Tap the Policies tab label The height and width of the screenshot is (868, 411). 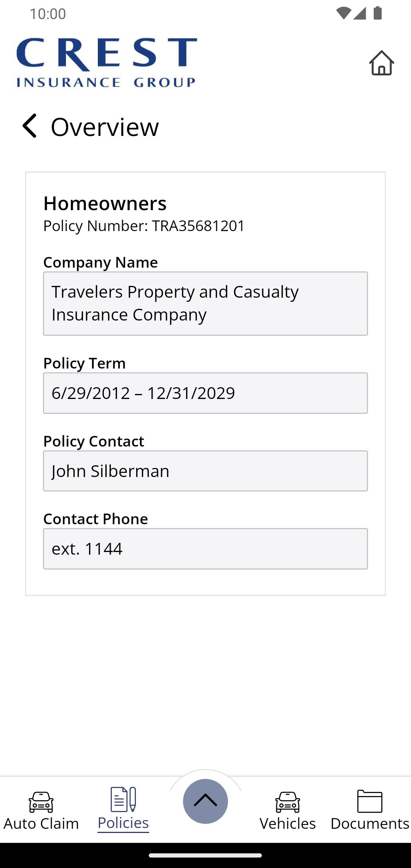[x=123, y=823]
